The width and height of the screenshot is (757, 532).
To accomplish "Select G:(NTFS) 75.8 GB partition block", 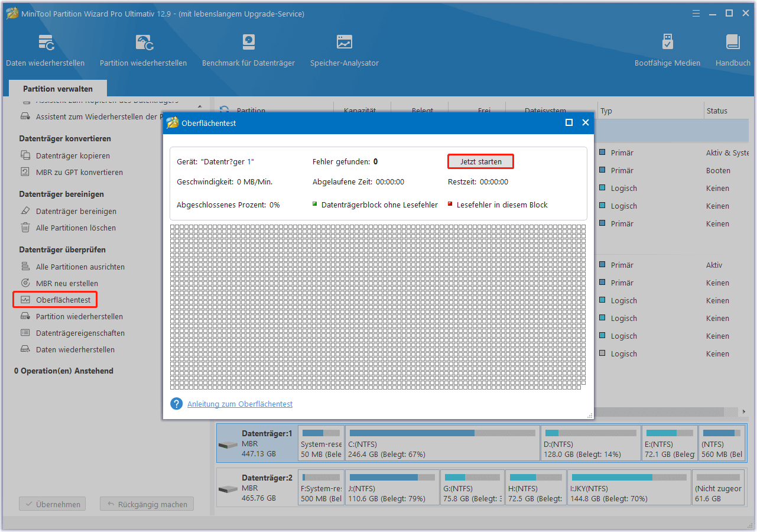I will pos(473,488).
